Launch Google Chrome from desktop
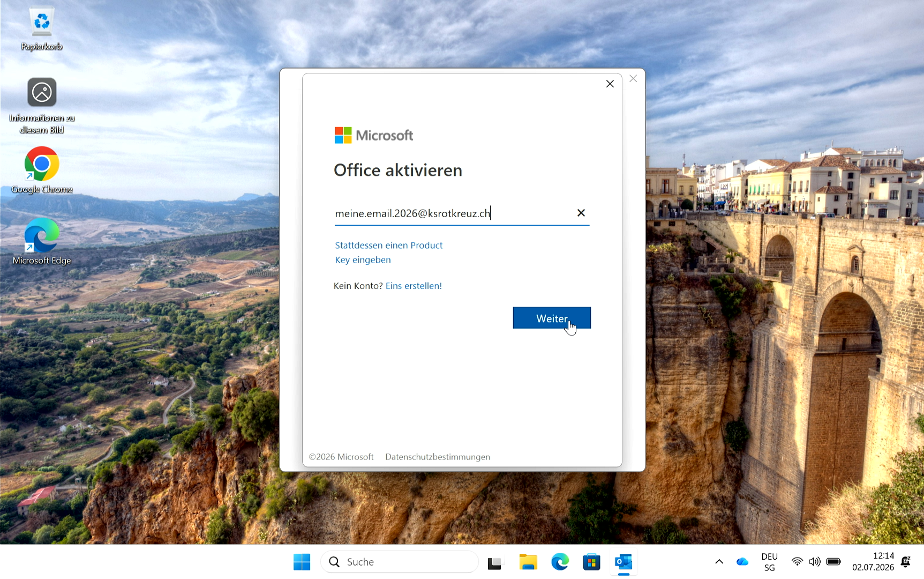Screen dimensions: 924x579 coord(42,170)
